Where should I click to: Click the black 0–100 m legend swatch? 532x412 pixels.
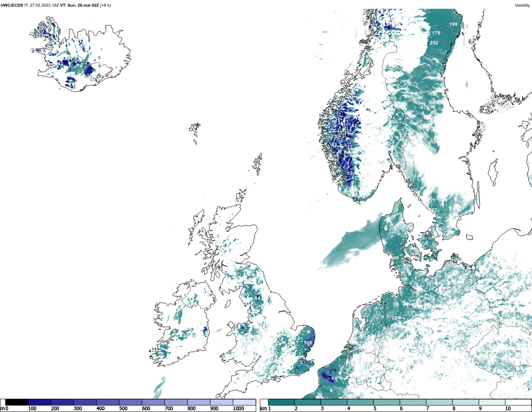coord(17,402)
